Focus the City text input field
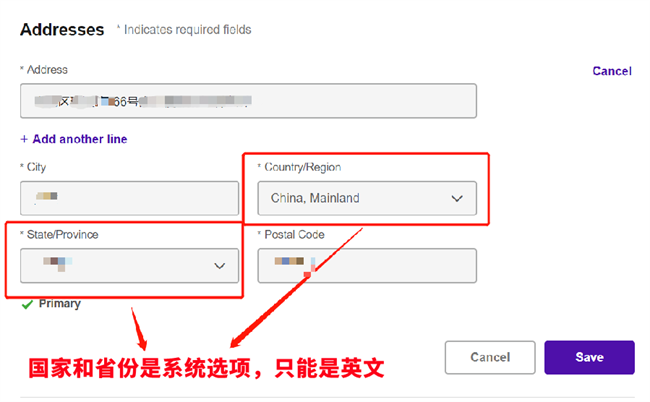Viewport: 650px width, 402px height. tap(129, 198)
